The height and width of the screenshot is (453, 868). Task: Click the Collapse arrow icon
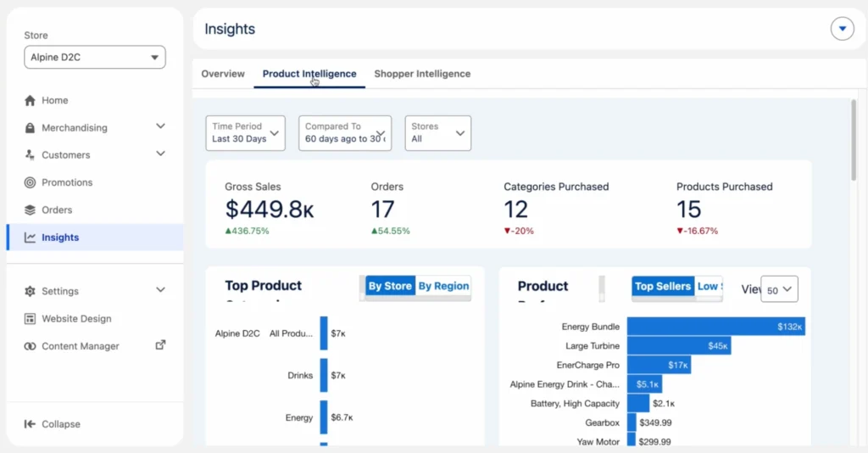tap(30, 423)
